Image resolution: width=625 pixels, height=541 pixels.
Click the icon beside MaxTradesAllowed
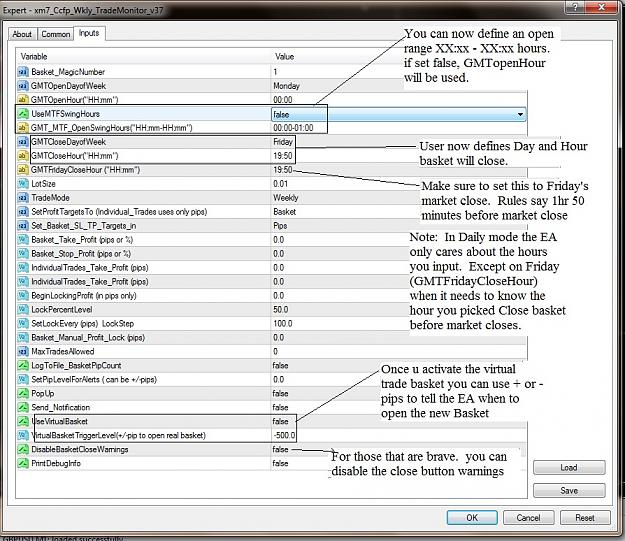(23, 351)
